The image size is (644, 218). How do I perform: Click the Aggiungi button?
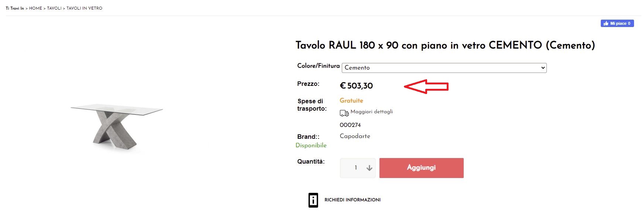(x=421, y=168)
